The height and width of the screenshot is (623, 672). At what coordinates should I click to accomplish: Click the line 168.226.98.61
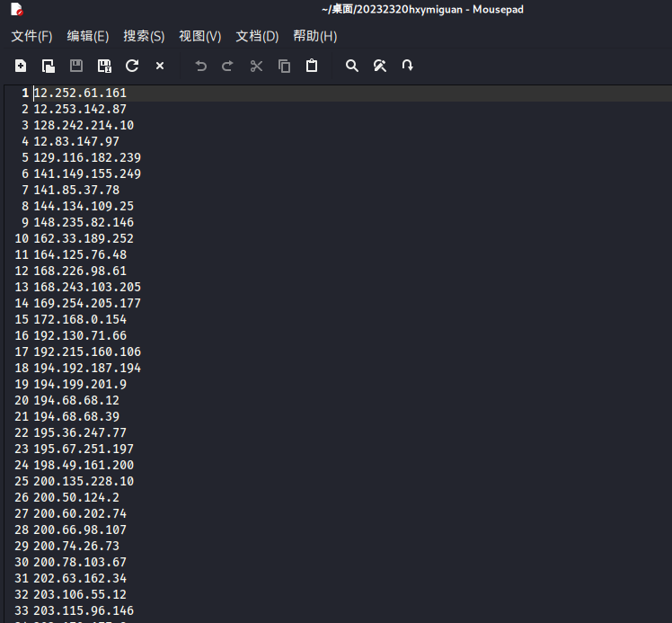(80, 271)
